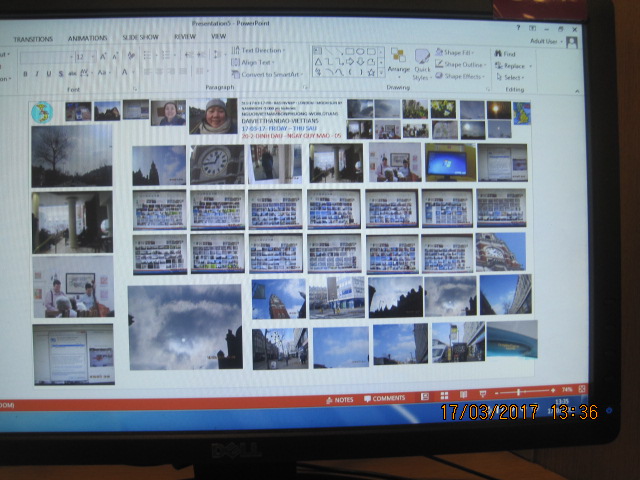
Task: Select the right arrow shape
Action: click(350, 62)
